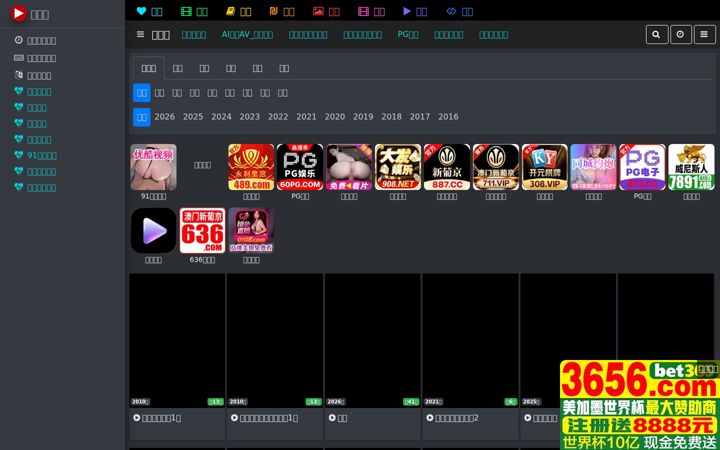This screenshot has height=450, width=720.
Task: Open the 3656.com banner advertisement
Action: [640, 405]
